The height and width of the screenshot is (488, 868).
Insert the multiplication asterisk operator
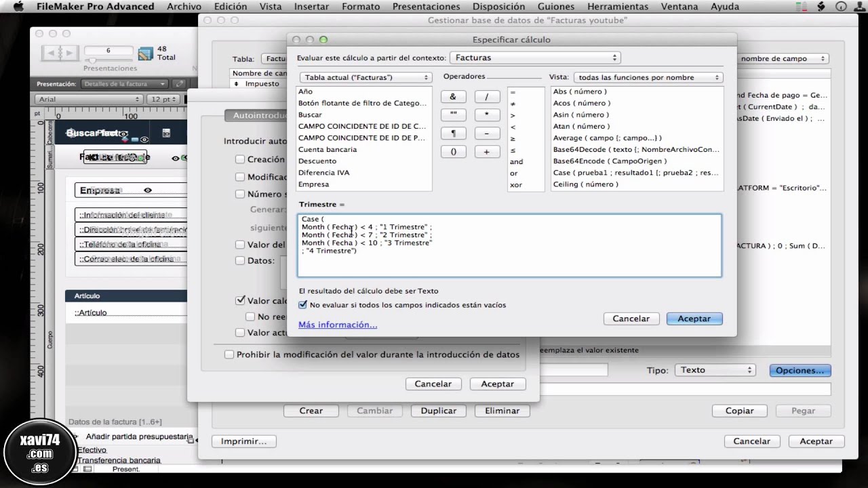click(487, 115)
